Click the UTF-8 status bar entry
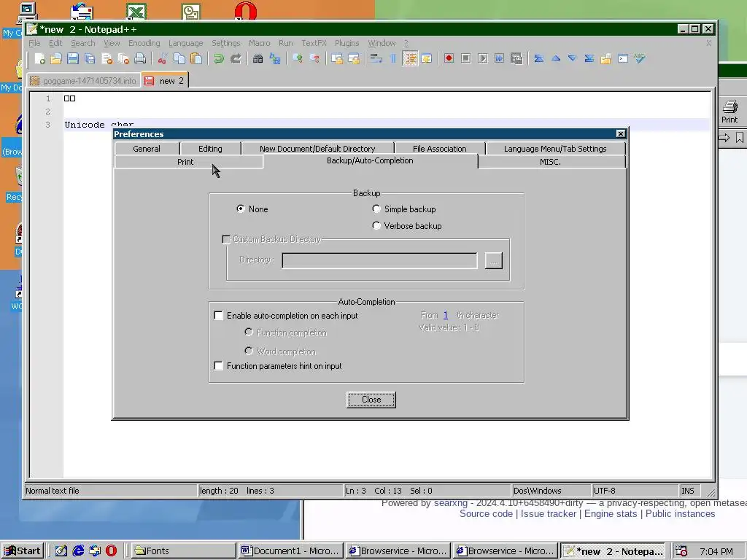The image size is (747, 560). coord(635,491)
